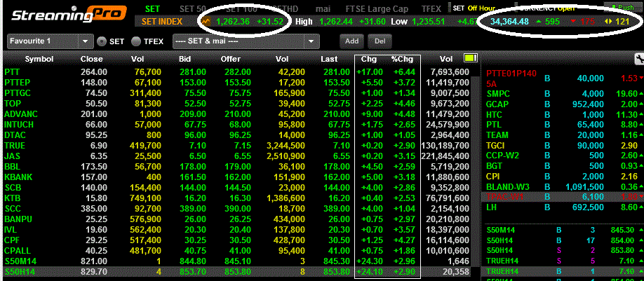
Task: Select the IVL symbol
Action: click(11, 230)
